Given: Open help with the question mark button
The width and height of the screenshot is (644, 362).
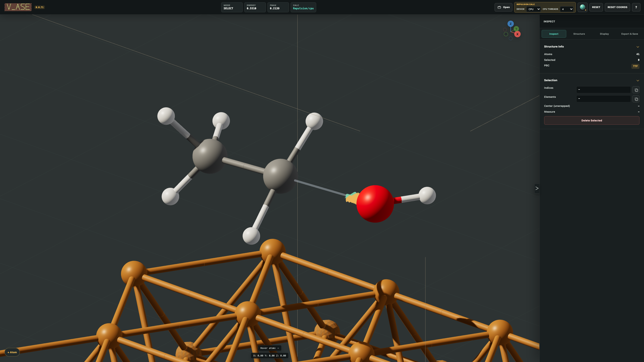Looking at the screenshot, I should (x=636, y=7).
